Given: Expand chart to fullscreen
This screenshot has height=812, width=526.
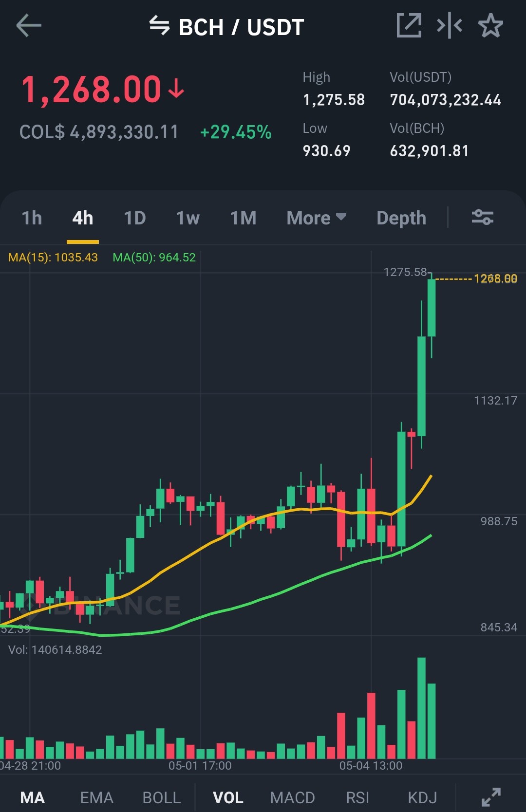Looking at the screenshot, I should coord(491,797).
